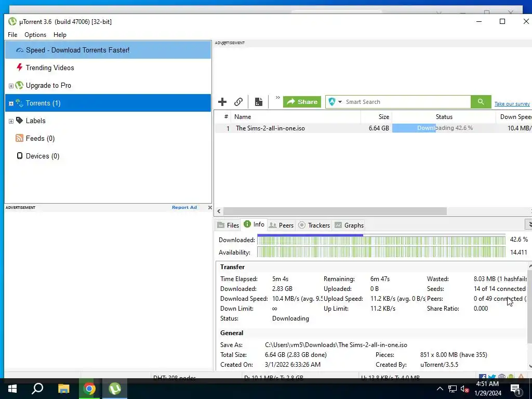532x399 pixels.
Task: Select The Sims-2-all-in-one.iso torrent row
Action: (x=373, y=128)
